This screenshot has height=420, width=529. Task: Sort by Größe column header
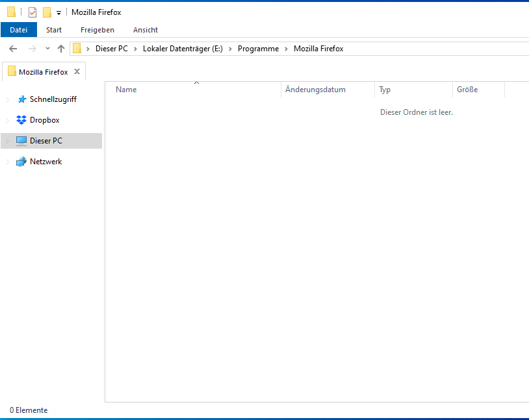(x=478, y=90)
